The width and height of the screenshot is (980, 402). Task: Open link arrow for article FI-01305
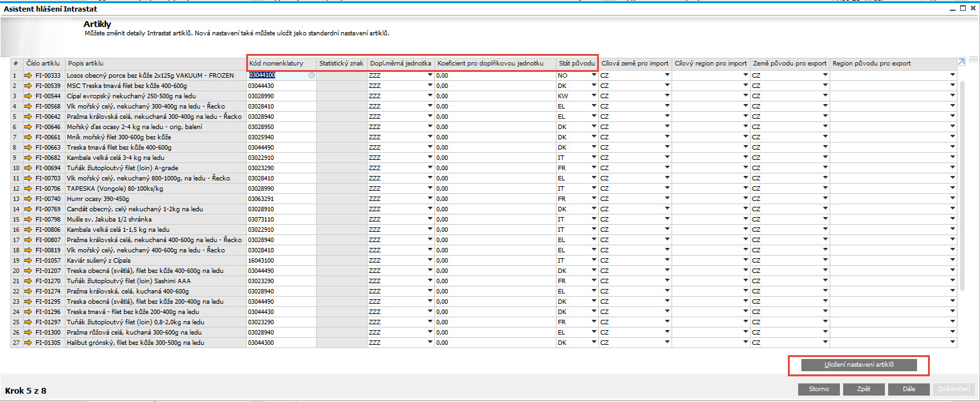29,342
